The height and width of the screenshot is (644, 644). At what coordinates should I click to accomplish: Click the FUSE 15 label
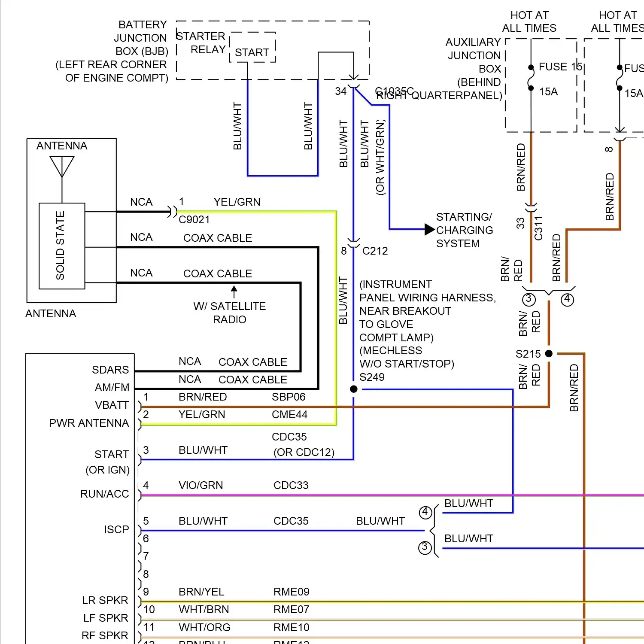click(x=560, y=67)
